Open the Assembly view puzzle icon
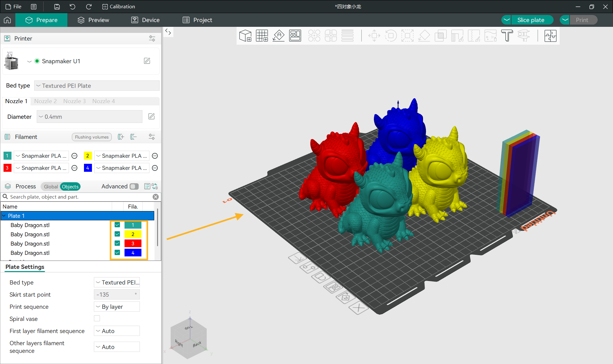Viewport: 613px width, 364px height. (550, 36)
